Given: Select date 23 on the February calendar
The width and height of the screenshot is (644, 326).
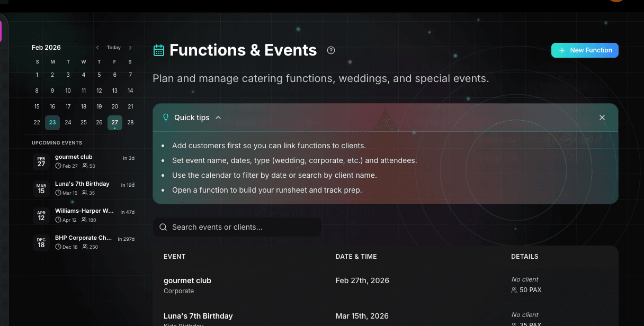Looking at the screenshot, I should tap(52, 122).
